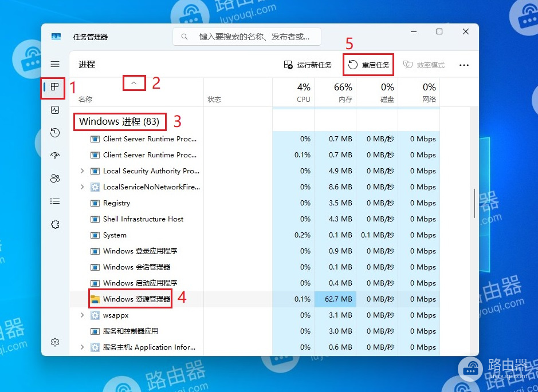Select Windows 资源管理器 process row
Screen dimensions: 538x392
tap(254, 299)
